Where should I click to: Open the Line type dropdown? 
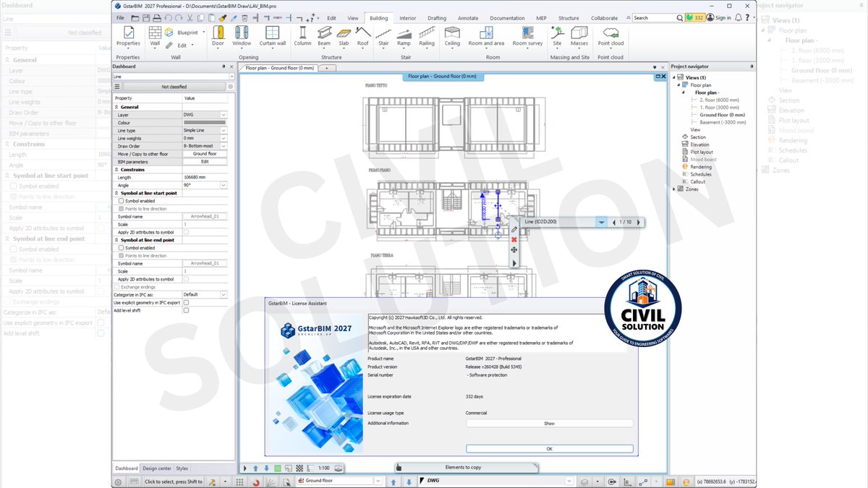click(x=224, y=131)
